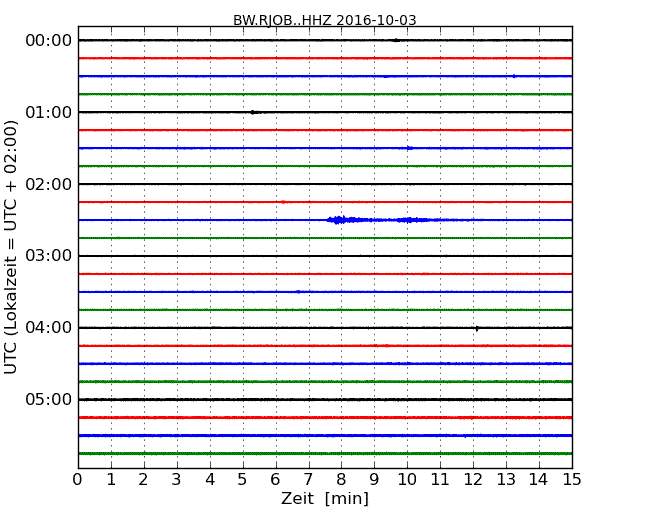This screenshot has height=520, width=650.
Task: Click the small bump on the 00:00 trace
Action: (x=397, y=40)
